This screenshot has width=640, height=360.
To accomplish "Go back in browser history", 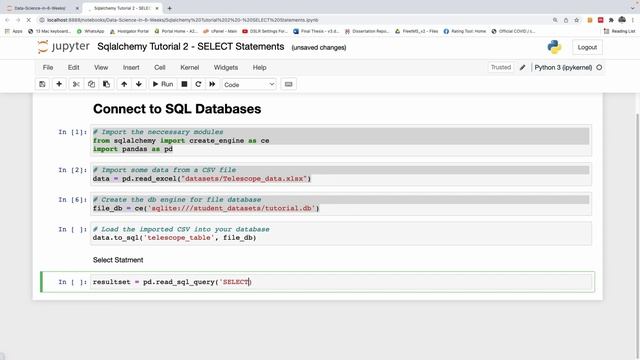I will tap(7, 20).
